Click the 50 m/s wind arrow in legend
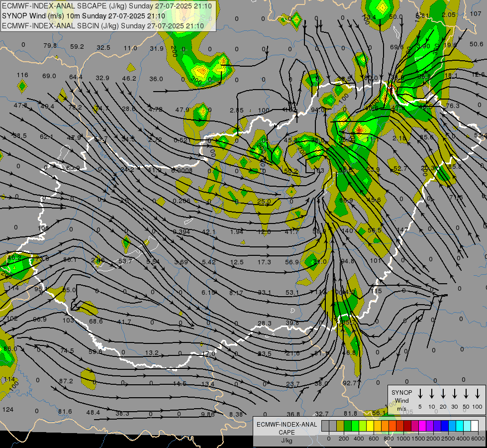 pos(466,393)
